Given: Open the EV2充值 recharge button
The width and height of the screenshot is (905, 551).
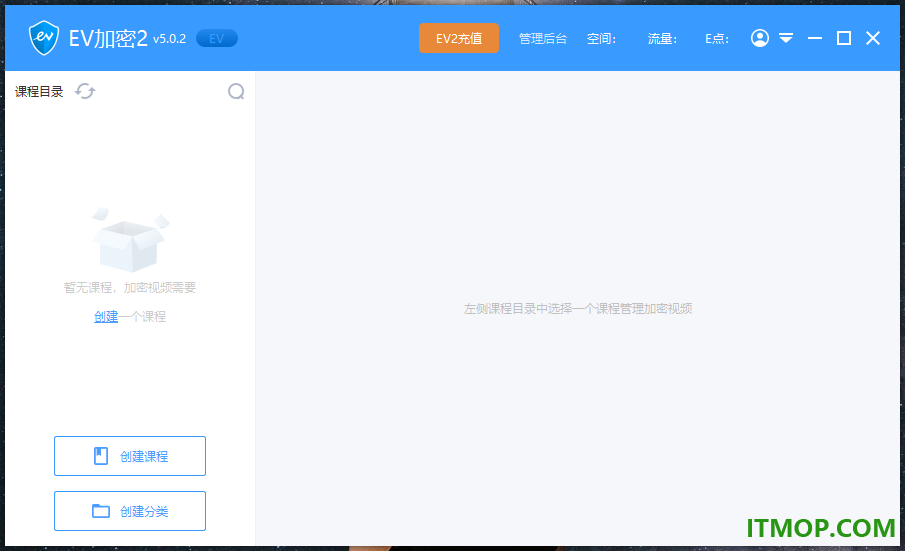Looking at the screenshot, I should pyautogui.click(x=459, y=38).
